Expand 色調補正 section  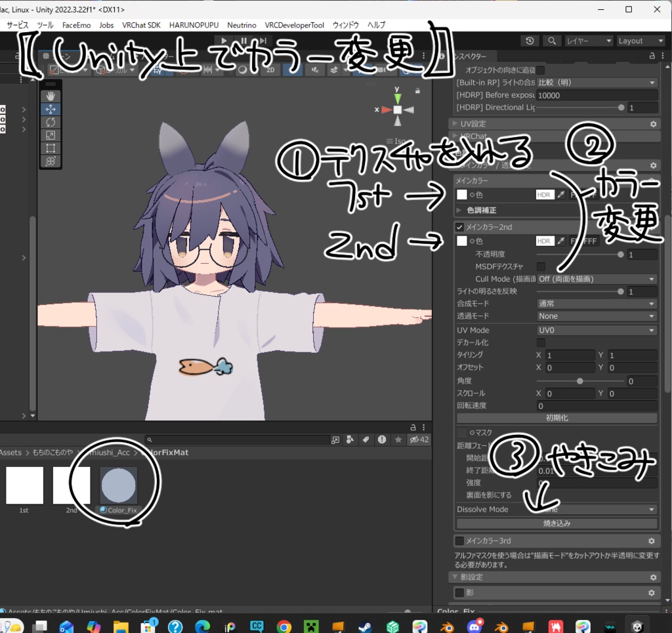(x=459, y=211)
